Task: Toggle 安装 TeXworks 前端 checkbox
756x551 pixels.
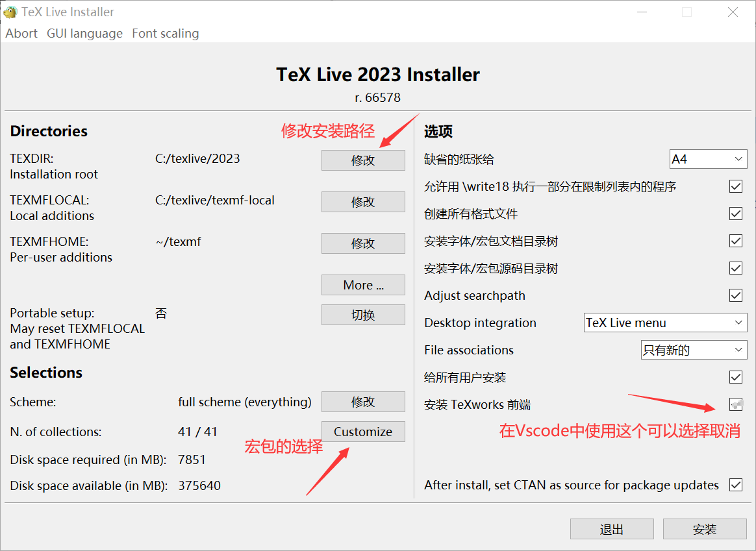Action: point(736,404)
